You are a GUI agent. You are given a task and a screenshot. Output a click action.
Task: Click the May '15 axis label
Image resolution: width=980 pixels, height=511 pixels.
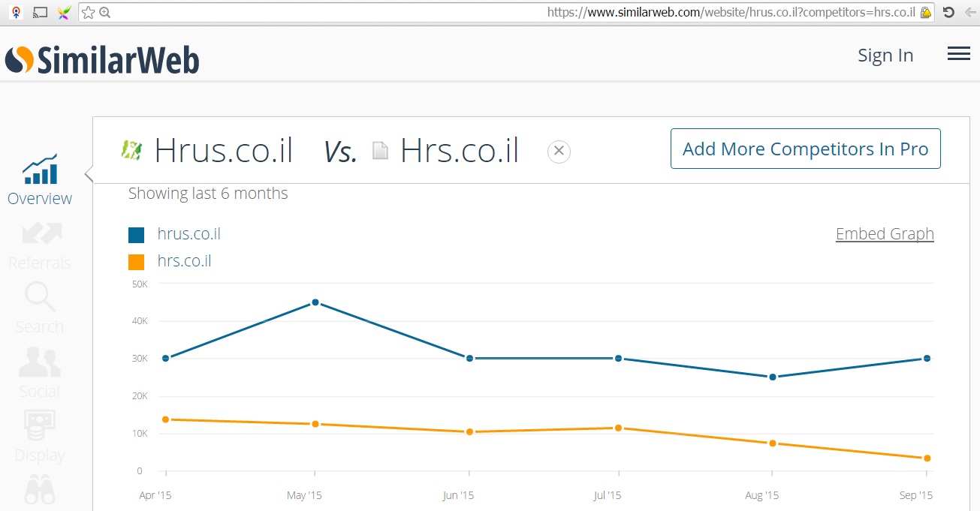[x=303, y=495]
